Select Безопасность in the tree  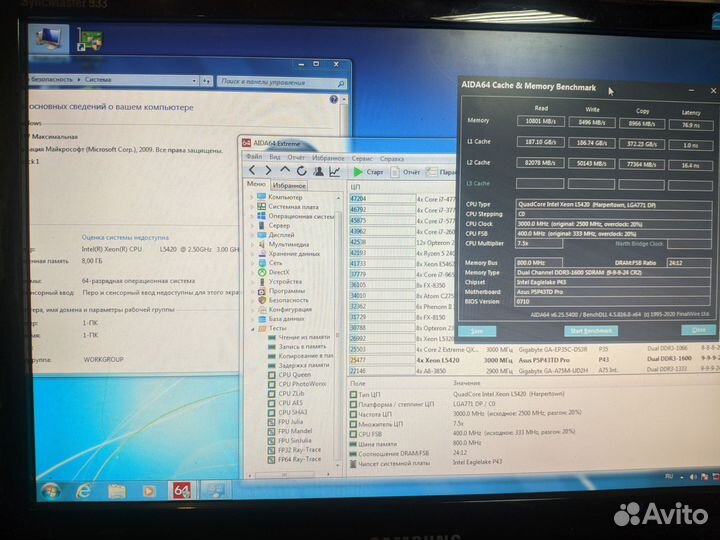[x=288, y=300]
